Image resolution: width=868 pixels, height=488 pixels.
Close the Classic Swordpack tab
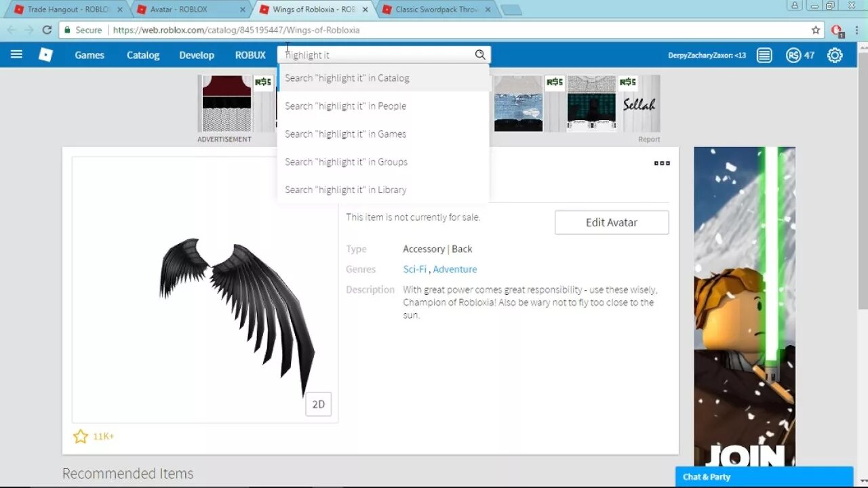(x=488, y=9)
